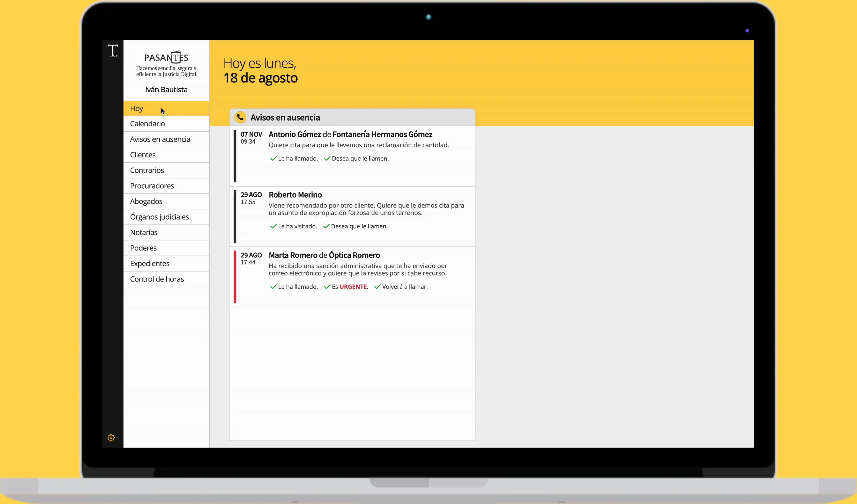This screenshot has height=504, width=857.
Task: Open the Clientes list
Action: [x=143, y=155]
